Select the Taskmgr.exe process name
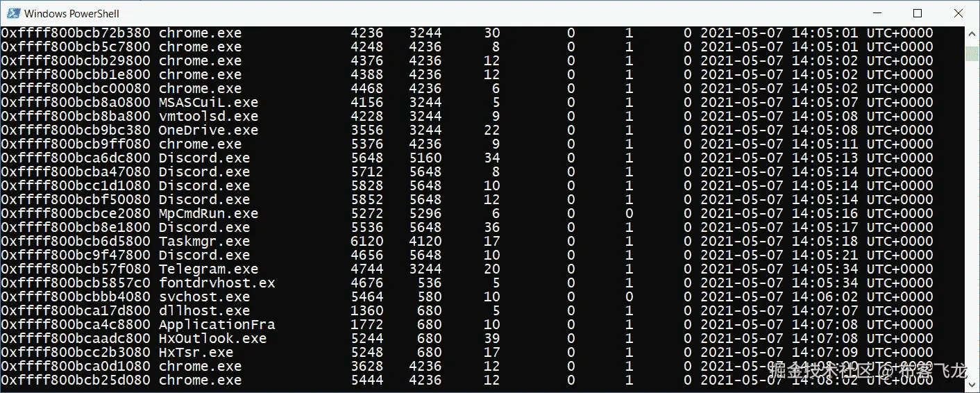980x393 pixels. tap(204, 241)
